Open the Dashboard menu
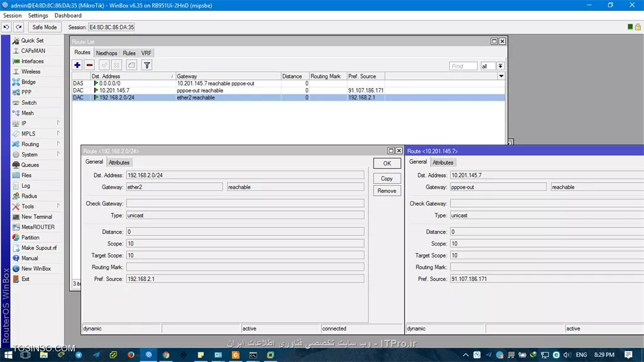The height and width of the screenshot is (362, 644). [x=68, y=16]
